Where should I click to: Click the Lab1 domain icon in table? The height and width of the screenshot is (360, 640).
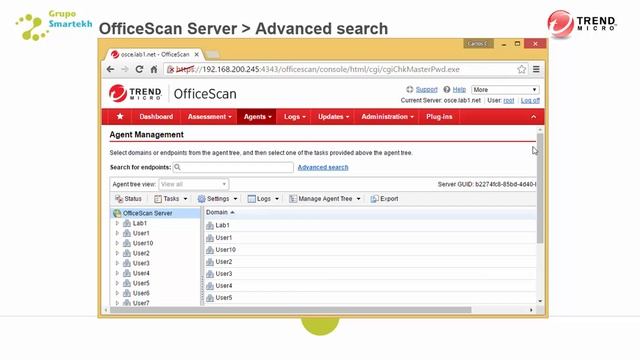pos(210,225)
